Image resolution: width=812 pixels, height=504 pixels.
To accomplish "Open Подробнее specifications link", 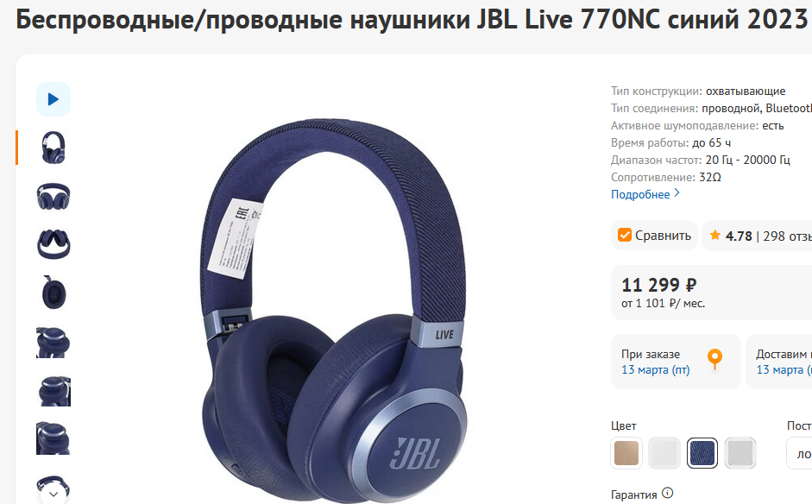I will click(640, 194).
